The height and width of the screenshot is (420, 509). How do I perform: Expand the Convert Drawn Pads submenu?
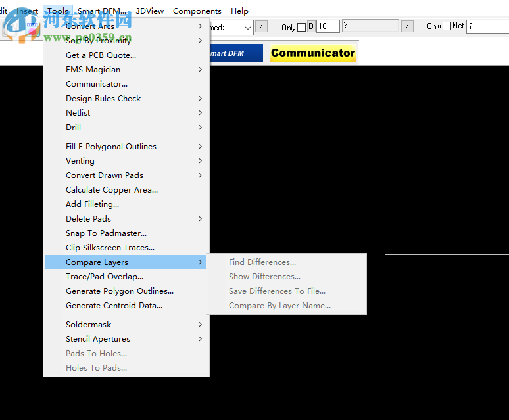(x=126, y=175)
